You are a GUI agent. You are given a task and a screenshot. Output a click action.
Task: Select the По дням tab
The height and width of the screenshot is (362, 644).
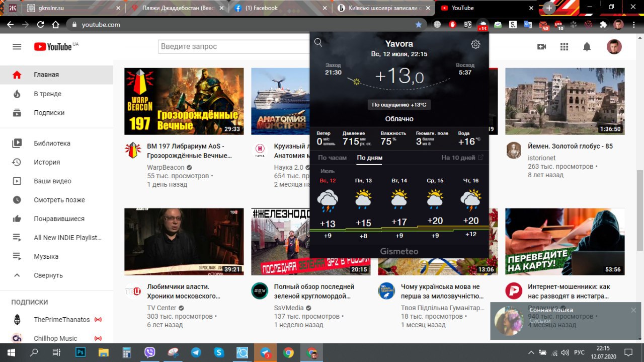tap(370, 158)
